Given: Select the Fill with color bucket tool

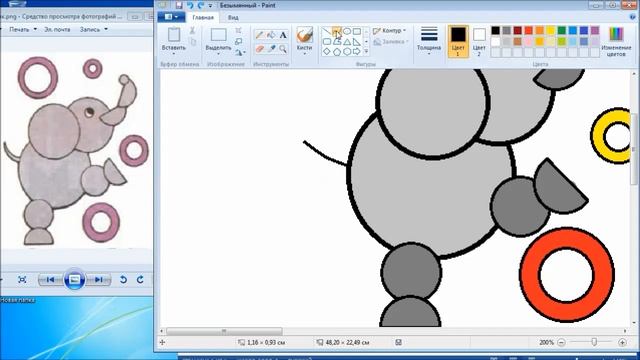Looking at the screenshot, I should [271, 35].
